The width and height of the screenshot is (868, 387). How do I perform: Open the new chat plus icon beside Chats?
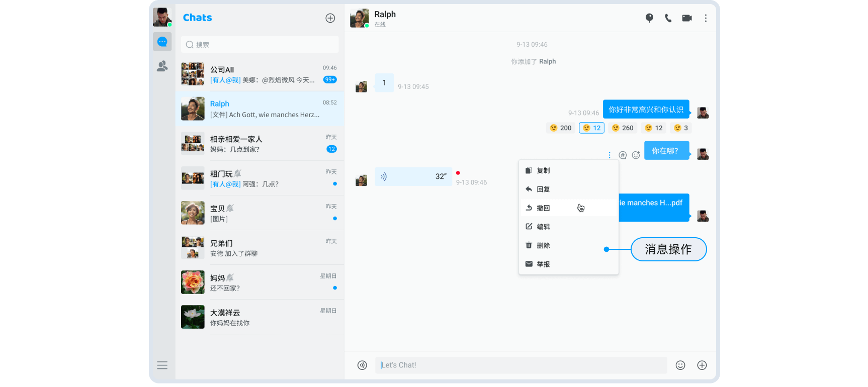(x=330, y=18)
